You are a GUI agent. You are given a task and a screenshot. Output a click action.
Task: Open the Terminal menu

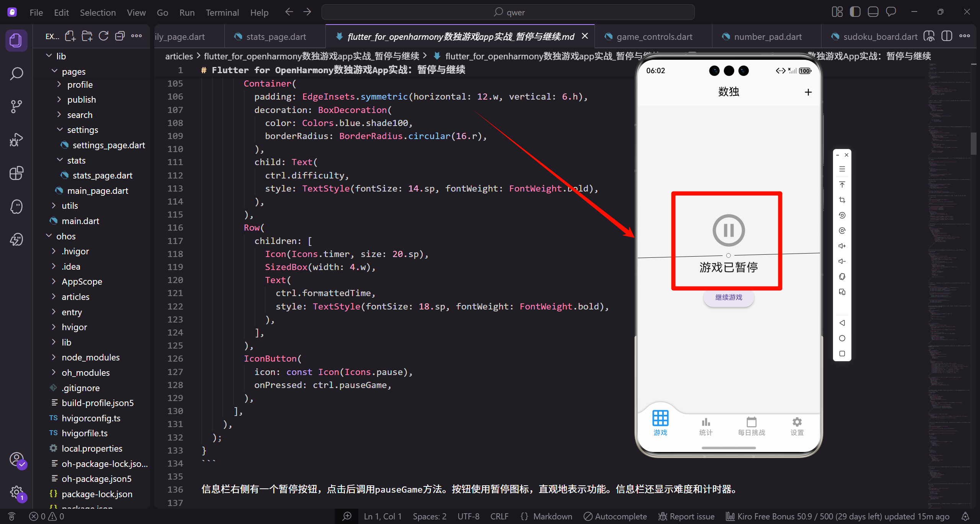[x=222, y=13]
